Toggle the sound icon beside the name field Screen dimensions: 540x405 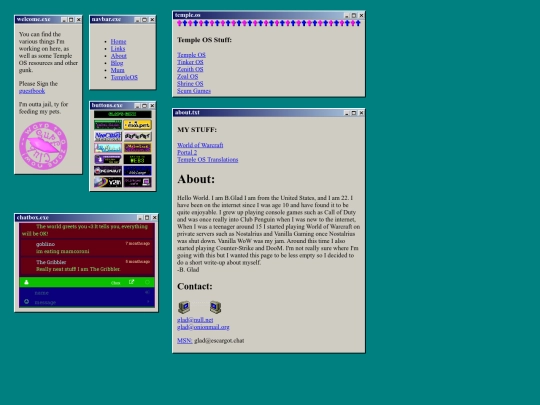pos(147,292)
